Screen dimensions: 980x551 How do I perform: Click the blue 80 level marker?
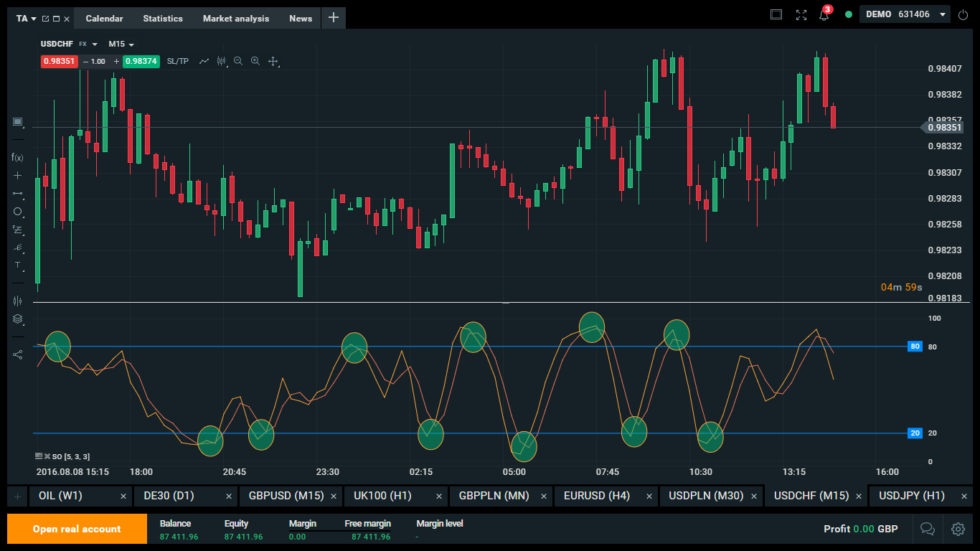pos(915,347)
